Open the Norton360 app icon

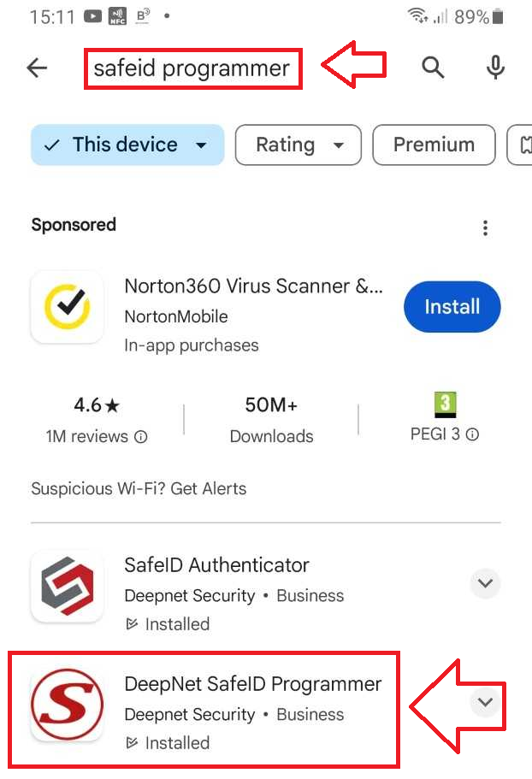[67, 307]
